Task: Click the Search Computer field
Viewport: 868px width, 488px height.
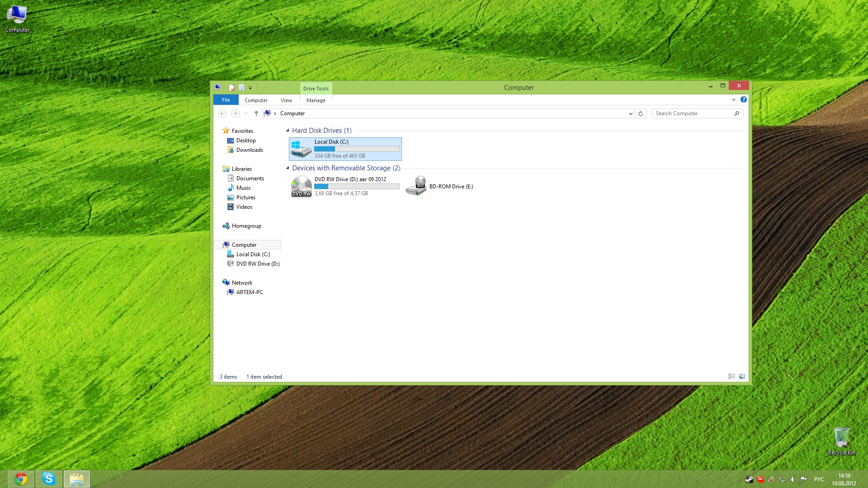Action: (693, 113)
